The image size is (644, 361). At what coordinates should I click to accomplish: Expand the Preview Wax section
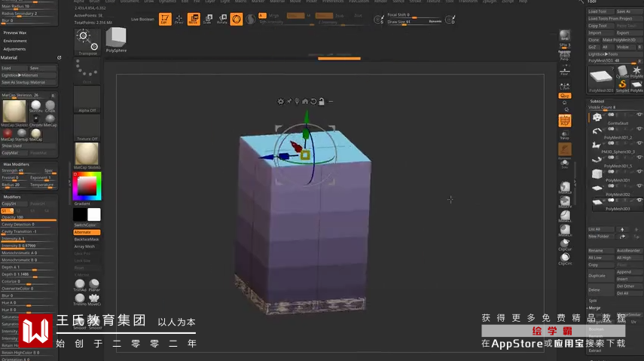15,32
